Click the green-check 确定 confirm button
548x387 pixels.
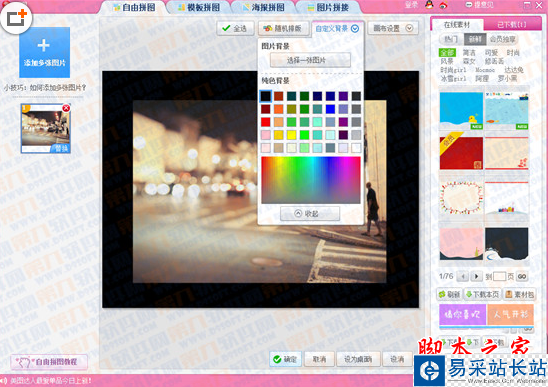286,359
